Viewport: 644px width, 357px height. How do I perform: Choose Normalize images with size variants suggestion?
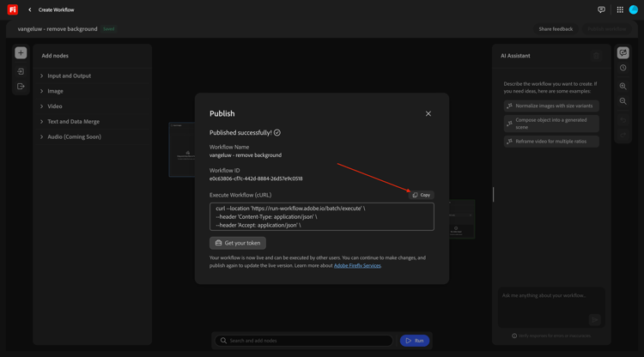tap(551, 106)
